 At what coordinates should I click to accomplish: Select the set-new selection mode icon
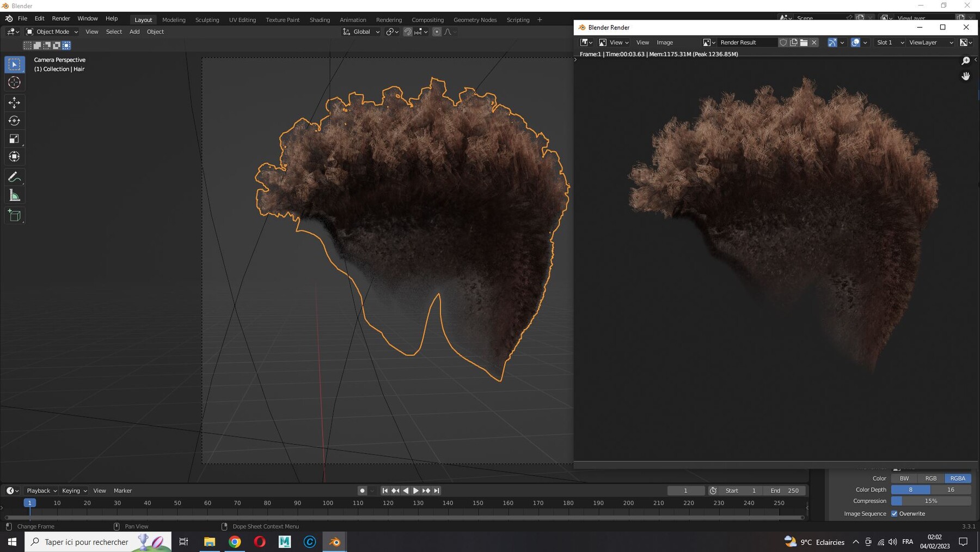pos(28,45)
